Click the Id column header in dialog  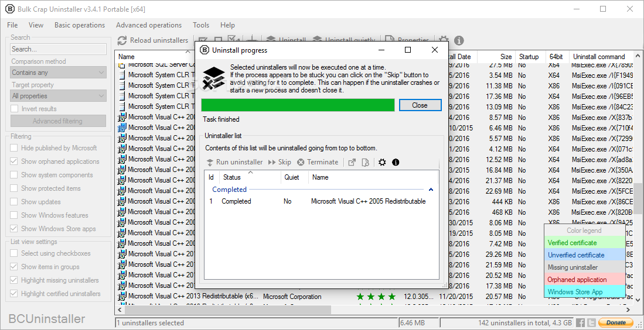coord(212,177)
